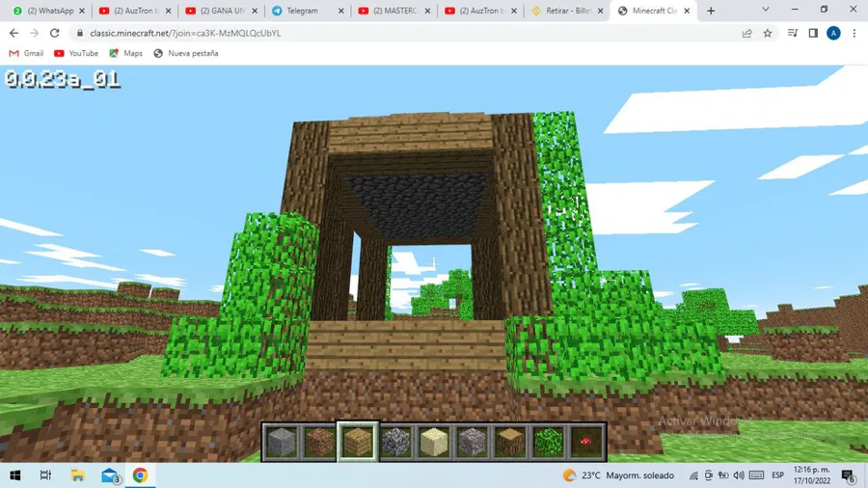Screen dimensions: 868x488
Task: Expand the tab search dropdown arrow
Action: [766, 10]
